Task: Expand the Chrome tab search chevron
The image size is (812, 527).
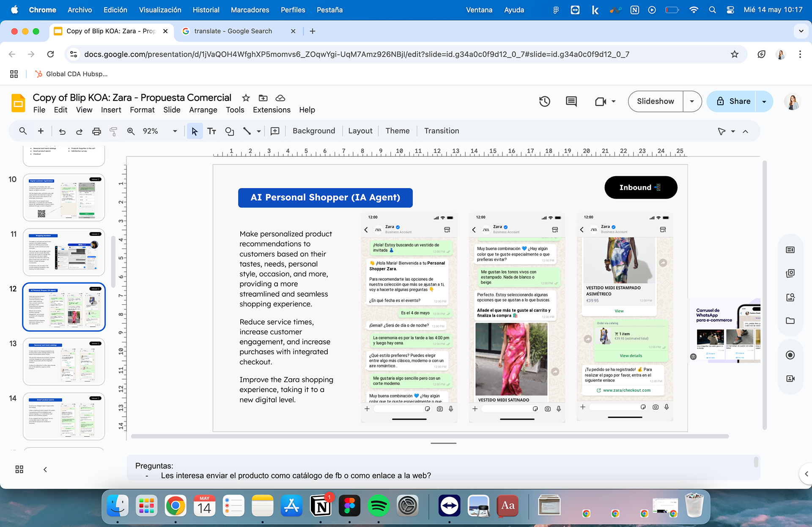Action: pyautogui.click(x=801, y=31)
